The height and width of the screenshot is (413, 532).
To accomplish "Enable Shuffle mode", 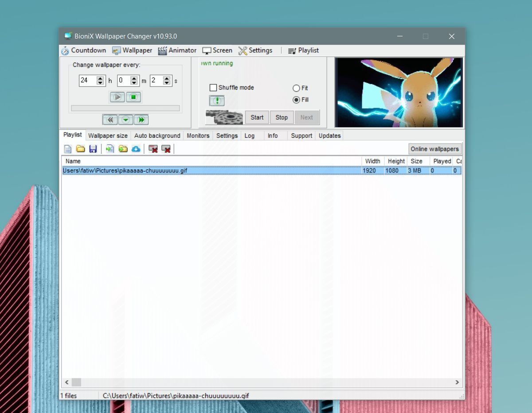I will tap(213, 88).
